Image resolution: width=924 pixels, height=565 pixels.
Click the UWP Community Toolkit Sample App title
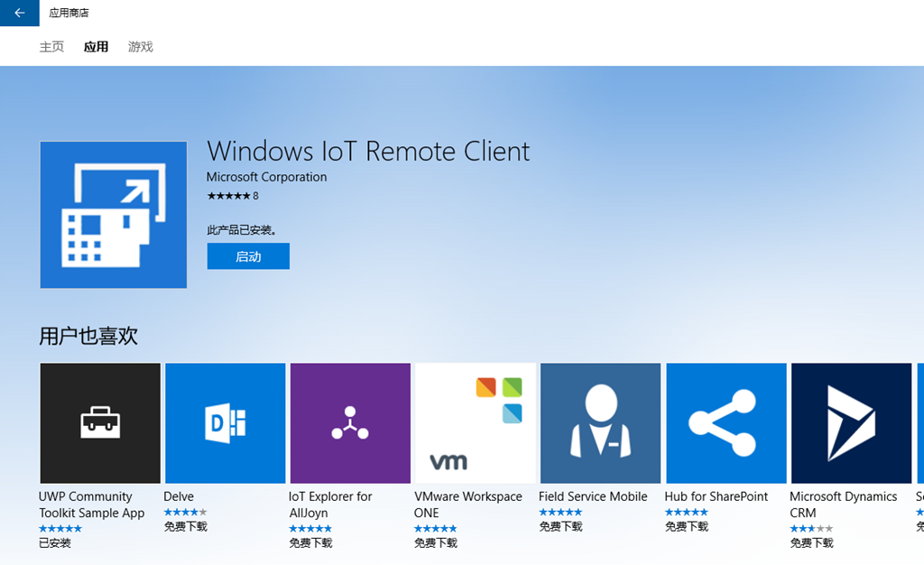click(x=91, y=505)
